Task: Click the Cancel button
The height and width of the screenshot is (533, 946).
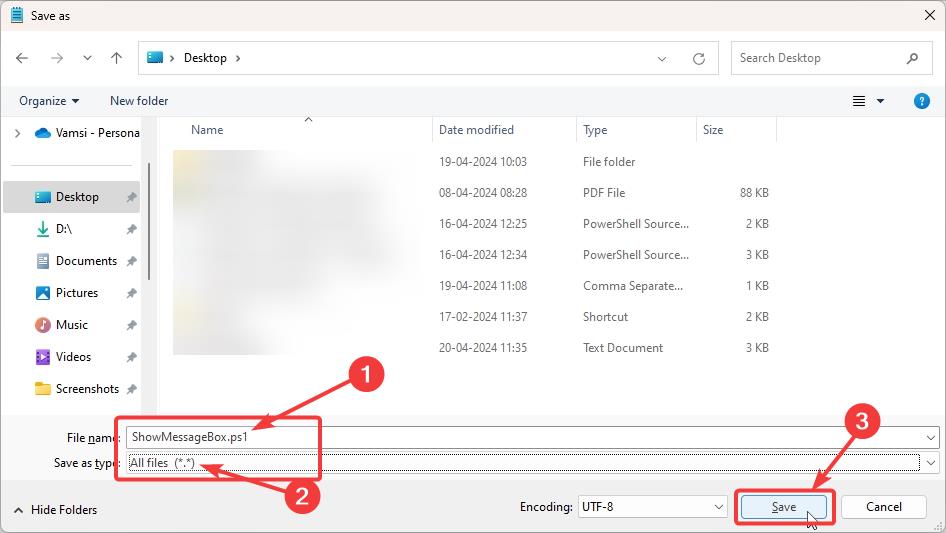Action: pyautogui.click(x=884, y=507)
